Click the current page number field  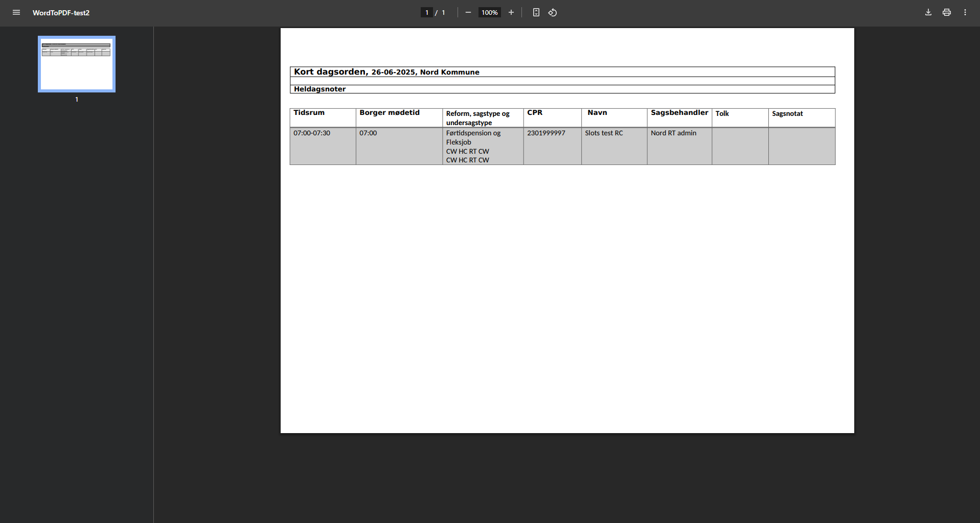(427, 13)
